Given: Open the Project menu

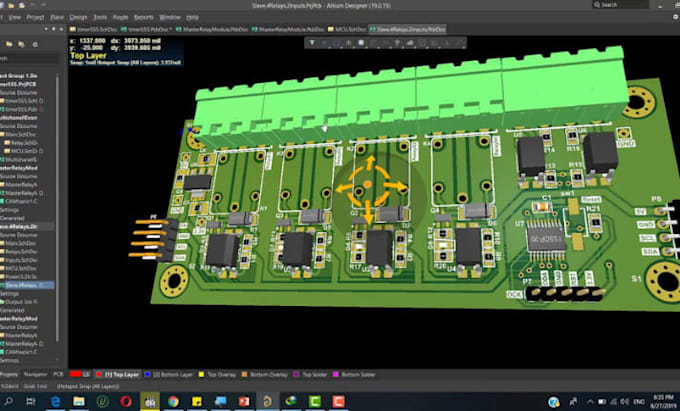Looking at the screenshot, I should tap(36, 17).
